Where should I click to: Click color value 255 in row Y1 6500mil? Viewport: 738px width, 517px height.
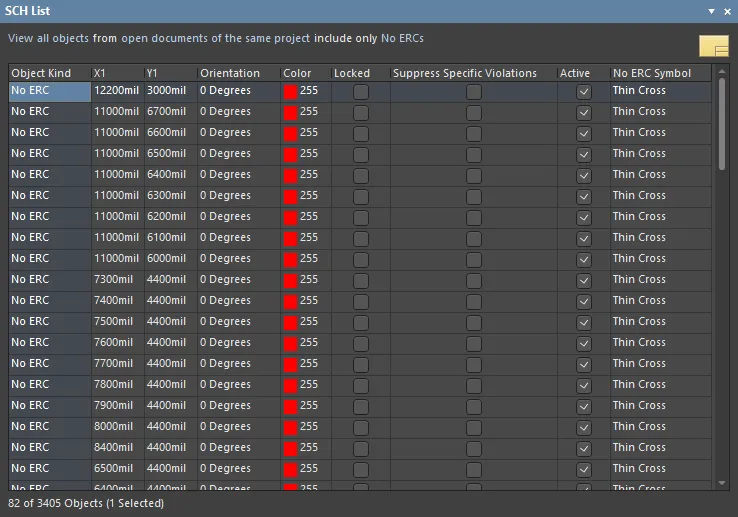coord(309,153)
